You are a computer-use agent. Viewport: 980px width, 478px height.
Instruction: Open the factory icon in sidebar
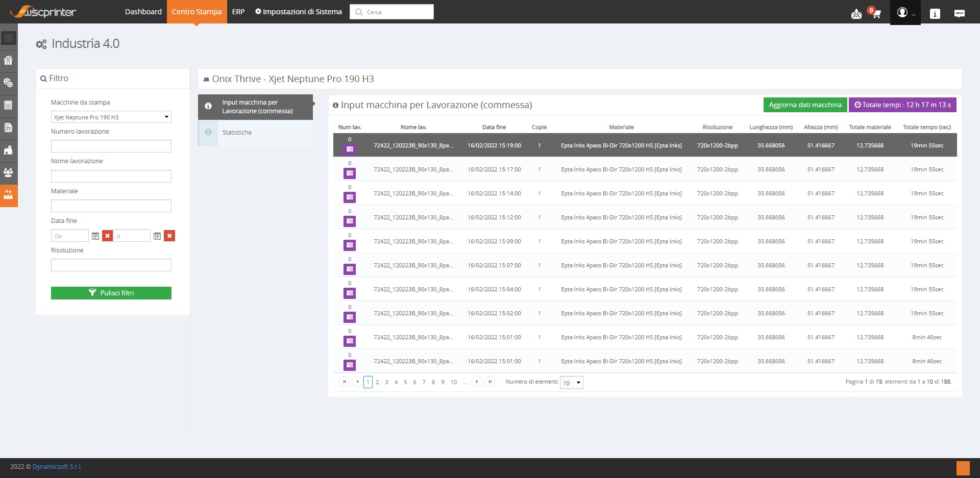click(9, 150)
